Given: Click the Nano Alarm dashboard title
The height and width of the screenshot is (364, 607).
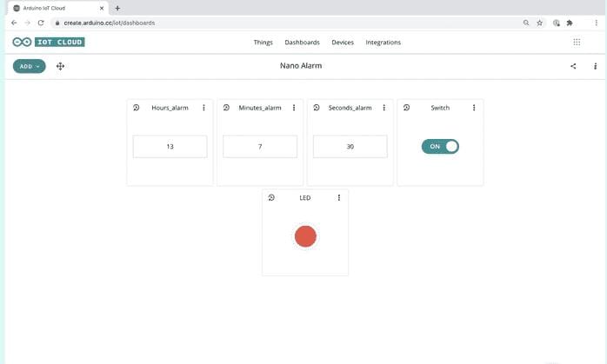Looking at the screenshot, I should [301, 66].
